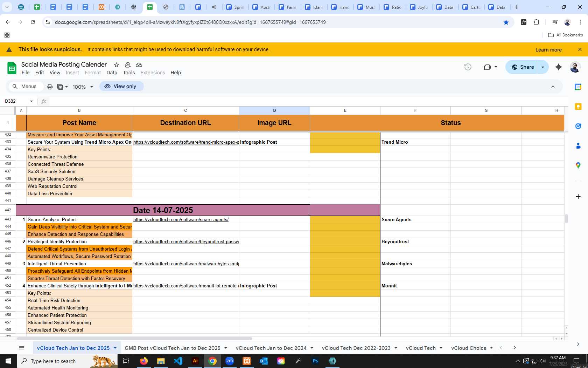The image size is (588, 368).
Task: Open menu for vCloud Tech Jan to Dec 2025 tab
Action: [115, 348]
